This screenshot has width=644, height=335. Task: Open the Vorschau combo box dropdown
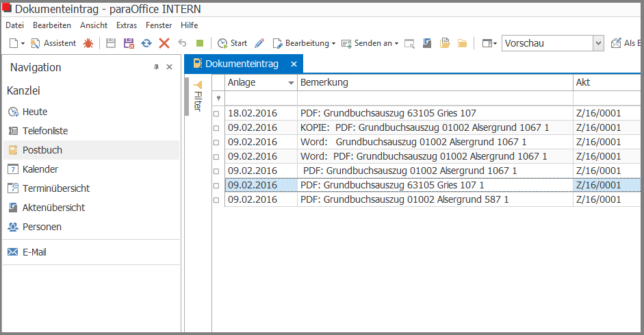pyautogui.click(x=598, y=43)
